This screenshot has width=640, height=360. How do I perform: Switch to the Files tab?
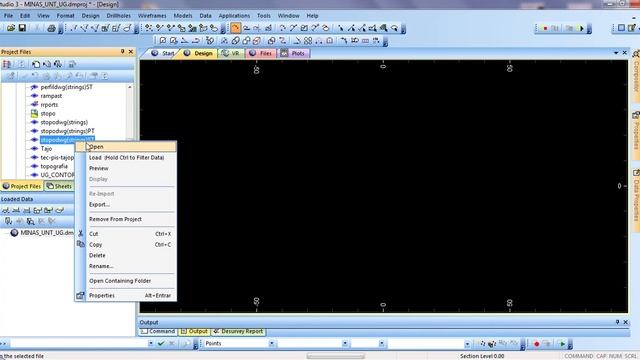tap(260, 53)
